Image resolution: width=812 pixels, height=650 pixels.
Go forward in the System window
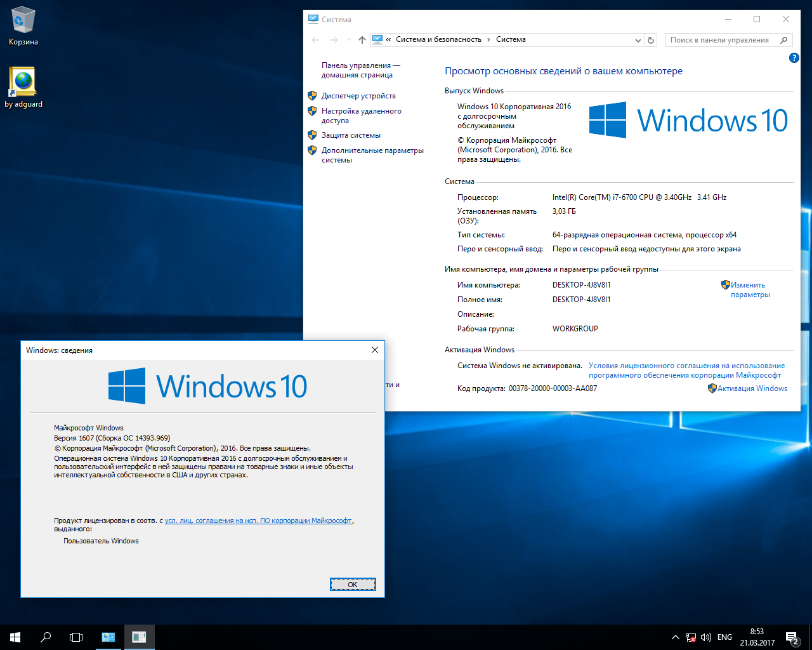click(334, 39)
